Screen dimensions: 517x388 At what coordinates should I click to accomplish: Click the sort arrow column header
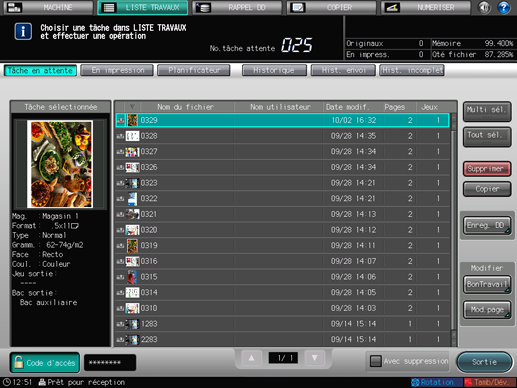(x=132, y=107)
